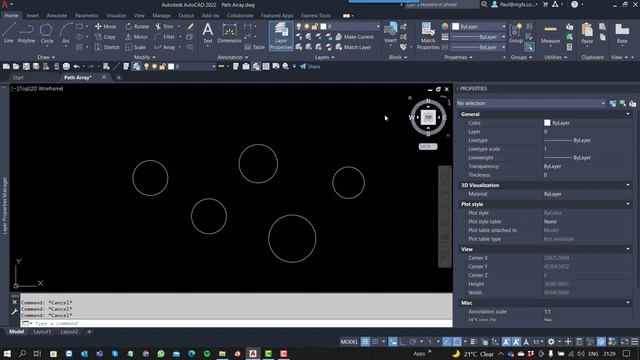The width and height of the screenshot is (640, 360).
Task: Add a new drawing tab with plus
Action: coord(119,78)
